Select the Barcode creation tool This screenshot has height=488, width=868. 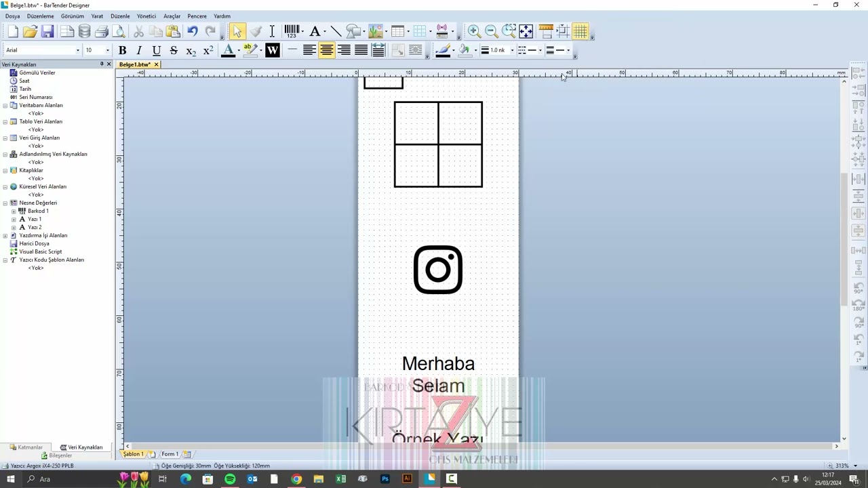292,31
